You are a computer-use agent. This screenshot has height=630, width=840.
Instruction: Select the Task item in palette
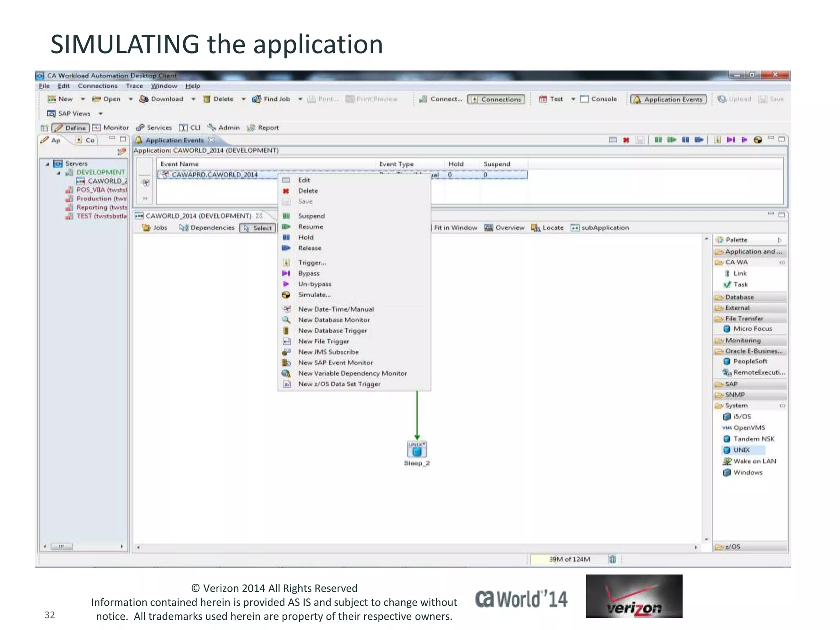click(736, 284)
